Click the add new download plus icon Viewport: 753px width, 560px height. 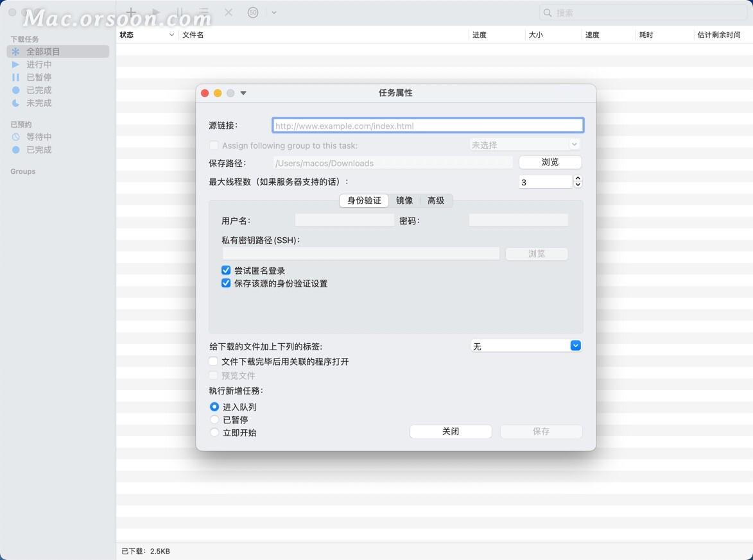131,12
